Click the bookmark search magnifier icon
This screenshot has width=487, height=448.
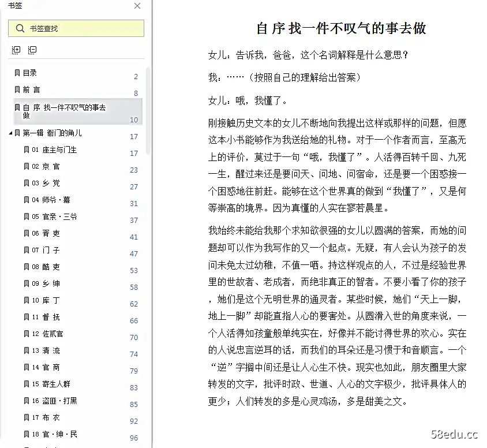pos(20,28)
